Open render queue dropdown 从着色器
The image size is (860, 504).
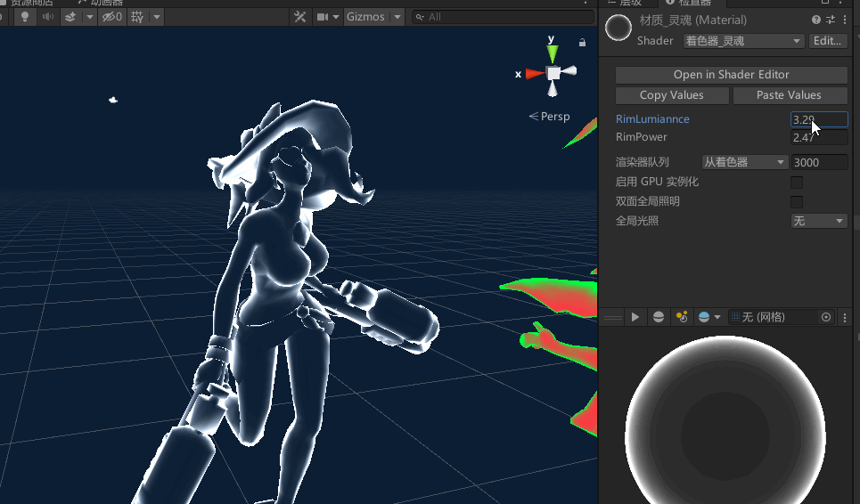click(x=744, y=162)
